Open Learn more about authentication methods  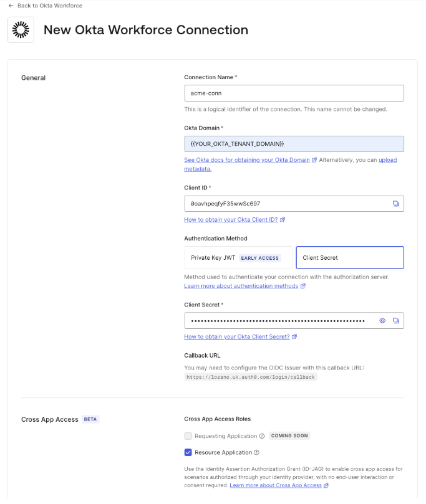(x=241, y=286)
